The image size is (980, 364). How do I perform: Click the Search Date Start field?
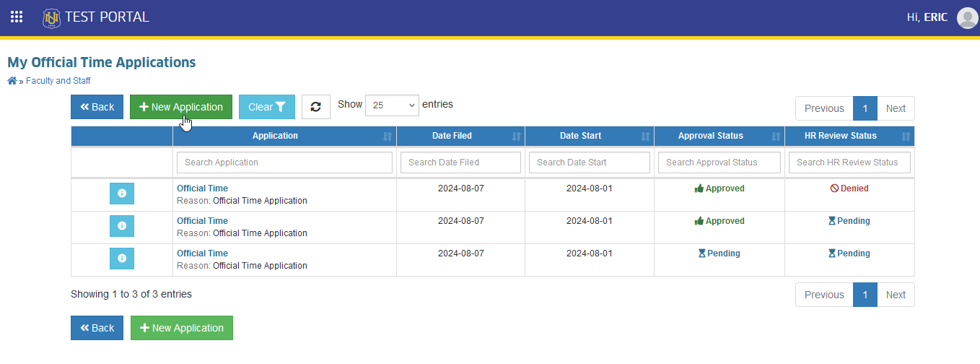pos(590,162)
